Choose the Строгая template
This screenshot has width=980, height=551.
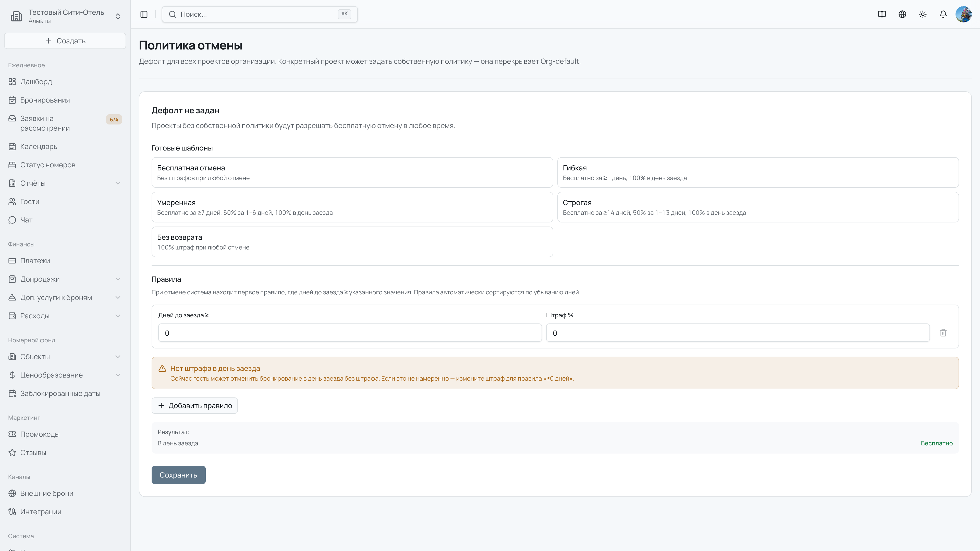point(758,207)
